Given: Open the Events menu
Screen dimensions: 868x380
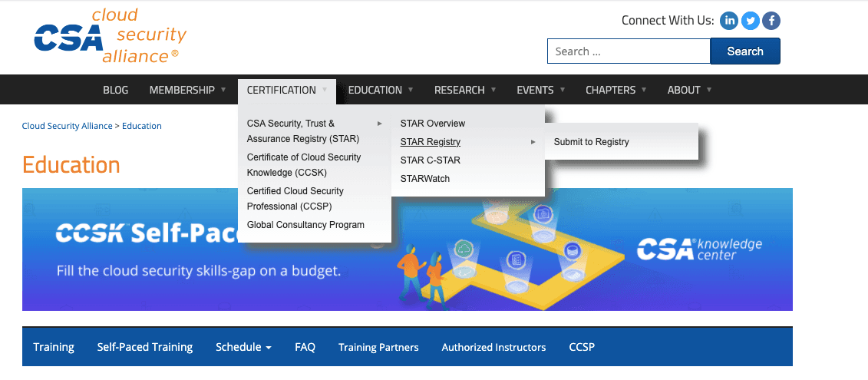Looking at the screenshot, I should tap(535, 90).
